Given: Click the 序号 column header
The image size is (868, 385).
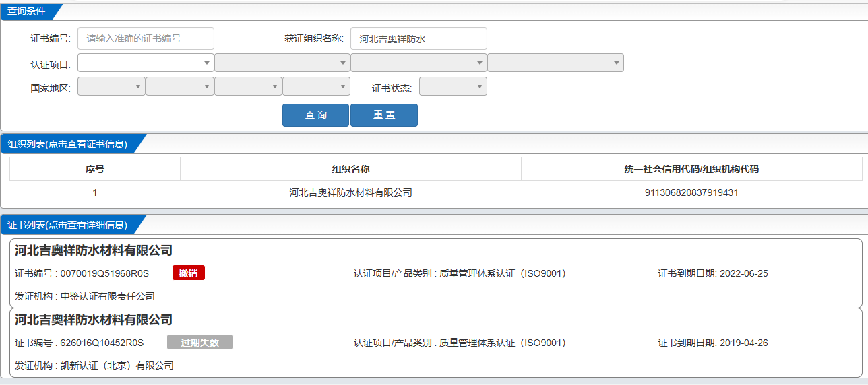Looking at the screenshot, I should (x=95, y=169).
